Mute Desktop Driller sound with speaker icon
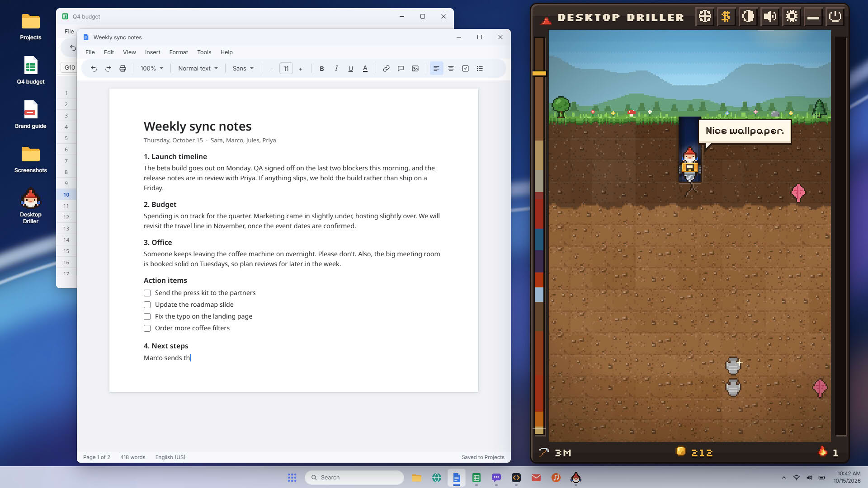The image size is (868, 488). 769,17
